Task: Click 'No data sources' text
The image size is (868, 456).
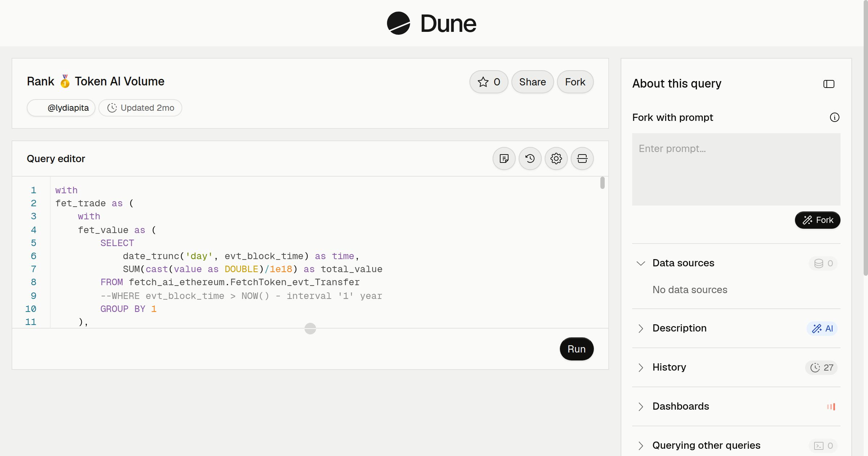Action: coord(690,290)
